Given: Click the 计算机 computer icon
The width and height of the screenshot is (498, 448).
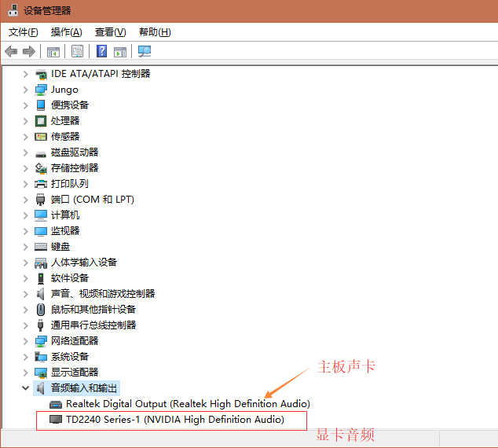Looking at the screenshot, I should click(x=41, y=215).
